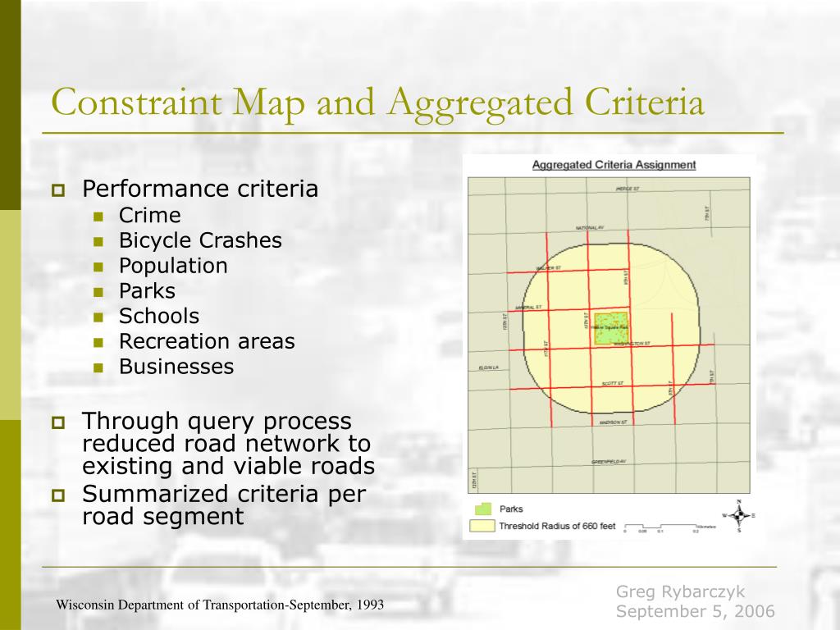Click the September 5, 2006 date text

695,612
